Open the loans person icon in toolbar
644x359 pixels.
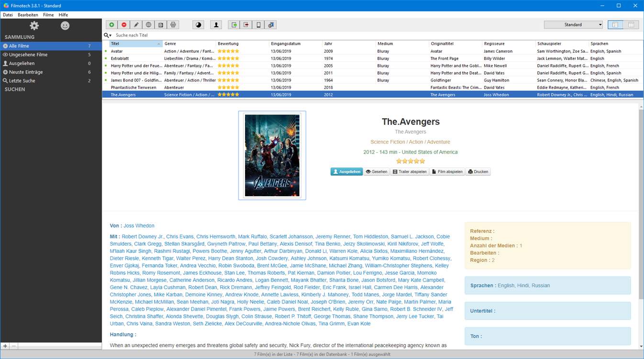point(216,25)
